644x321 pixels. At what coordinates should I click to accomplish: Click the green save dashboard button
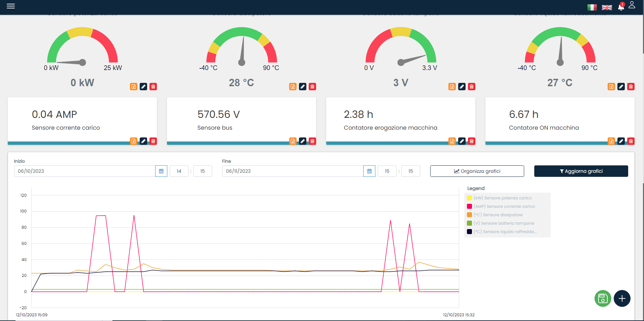coord(603,298)
